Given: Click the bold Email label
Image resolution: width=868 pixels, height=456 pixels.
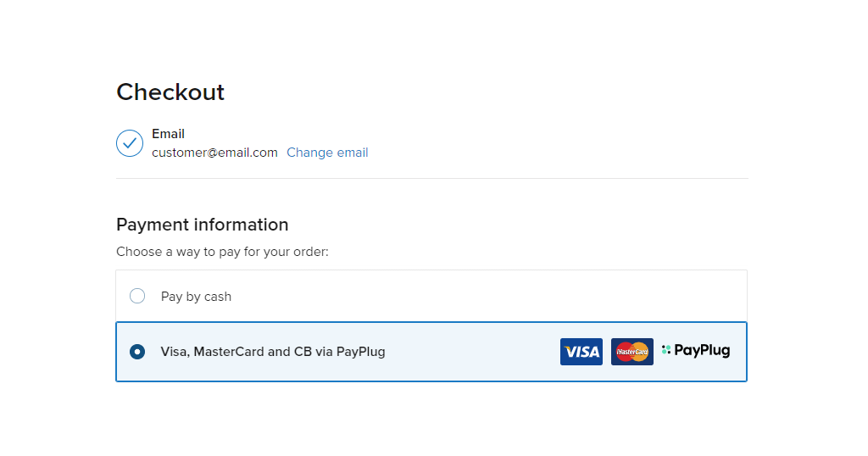Looking at the screenshot, I should click(x=169, y=134).
